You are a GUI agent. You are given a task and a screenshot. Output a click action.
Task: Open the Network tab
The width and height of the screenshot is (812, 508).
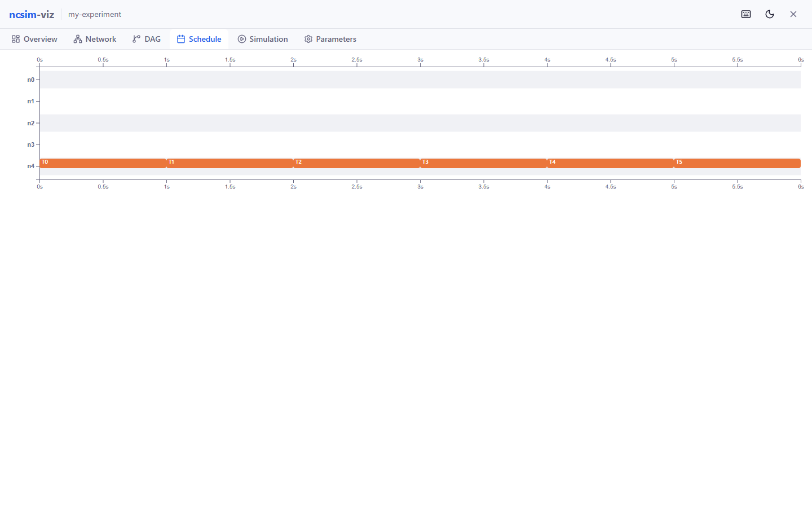coord(95,39)
